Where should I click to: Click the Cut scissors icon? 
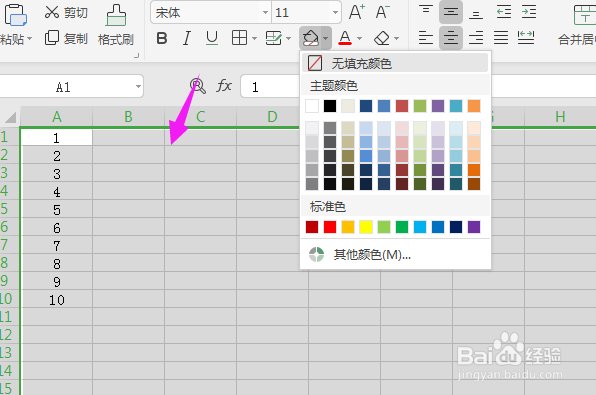52,12
